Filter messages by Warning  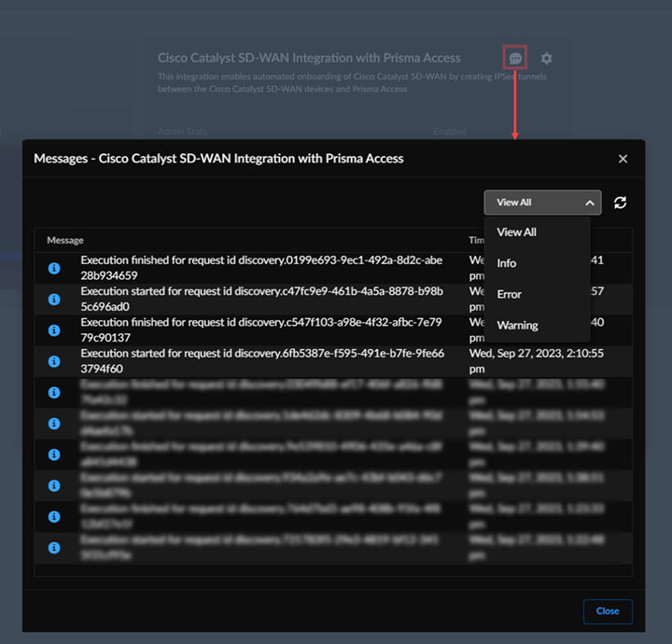tap(518, 325)
